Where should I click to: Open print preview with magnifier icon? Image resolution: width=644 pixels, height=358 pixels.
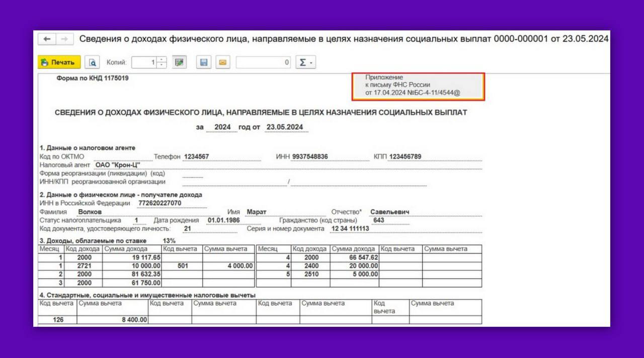[x=93, y=62]
